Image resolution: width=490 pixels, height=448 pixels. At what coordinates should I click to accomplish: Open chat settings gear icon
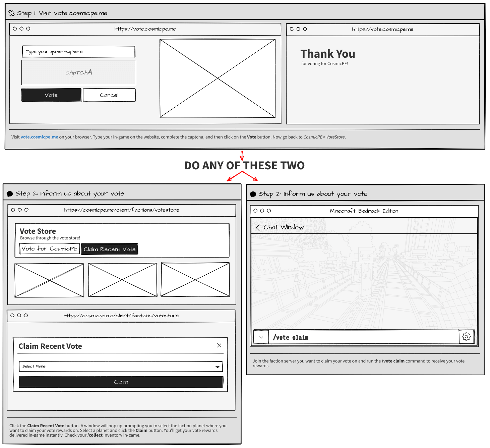(466, 337)
